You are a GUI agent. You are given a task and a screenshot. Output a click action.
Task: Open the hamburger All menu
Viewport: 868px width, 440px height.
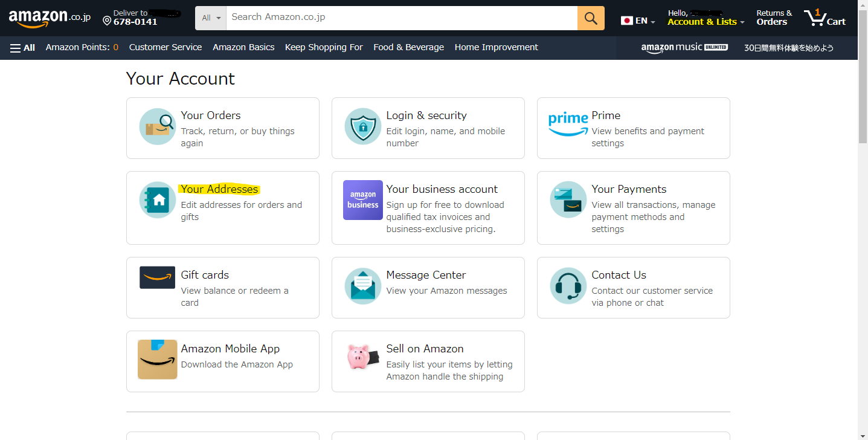click(x=23, y=48)
